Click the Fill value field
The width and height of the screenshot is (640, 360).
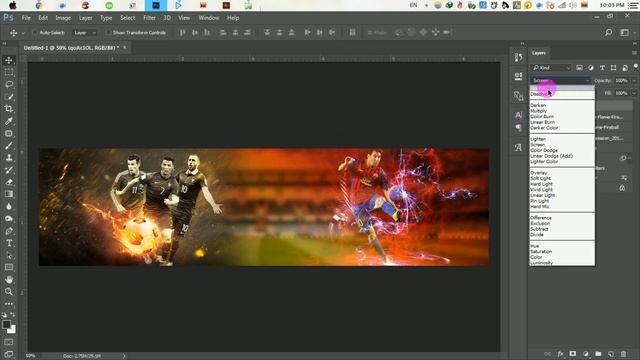(622, 93)
